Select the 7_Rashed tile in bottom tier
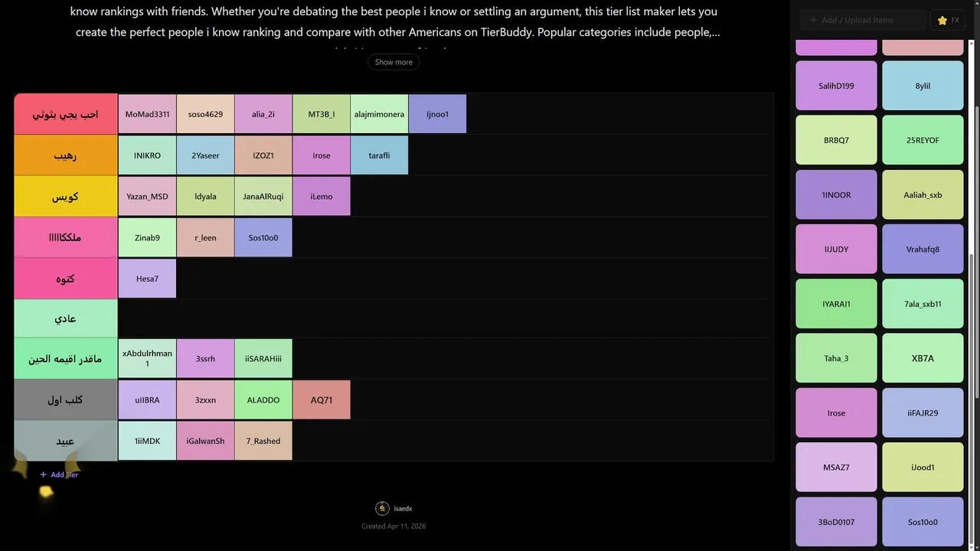The width and height of the screenshot is (980, 551). click(263, 441)
